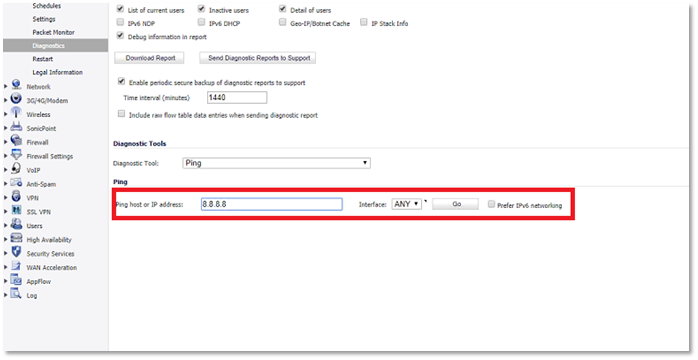
Task: Click the SSL VPN icon
Action: point(16,210)
